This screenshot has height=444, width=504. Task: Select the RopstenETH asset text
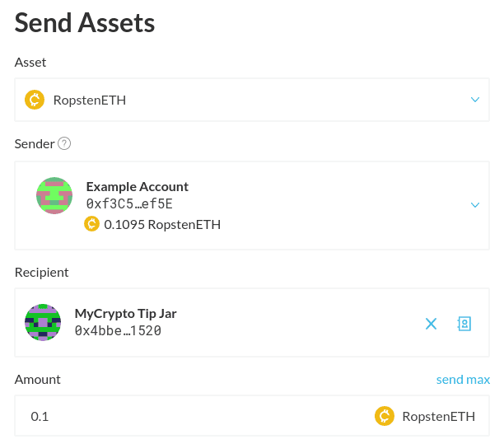tap(90, 100)
